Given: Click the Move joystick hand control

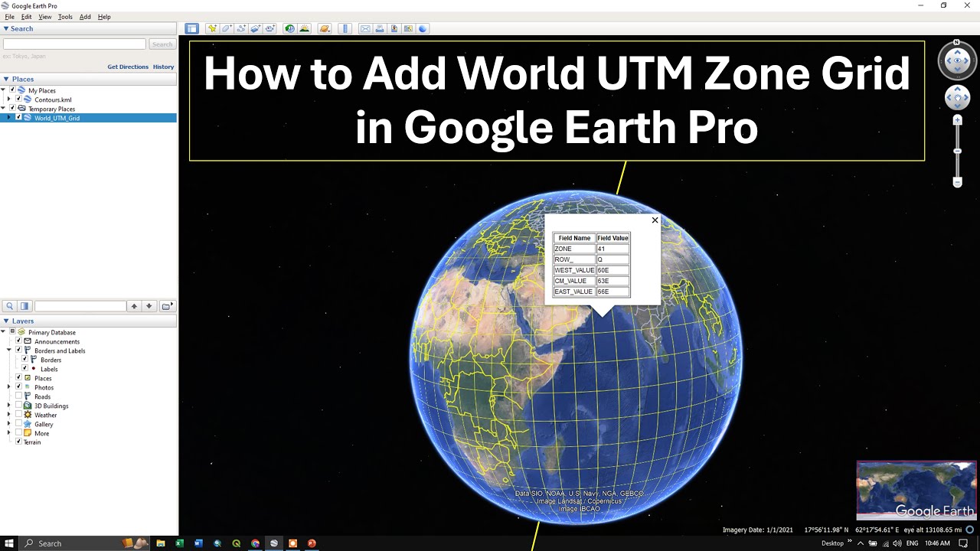Looking at the screenshot, I should 957,97.
